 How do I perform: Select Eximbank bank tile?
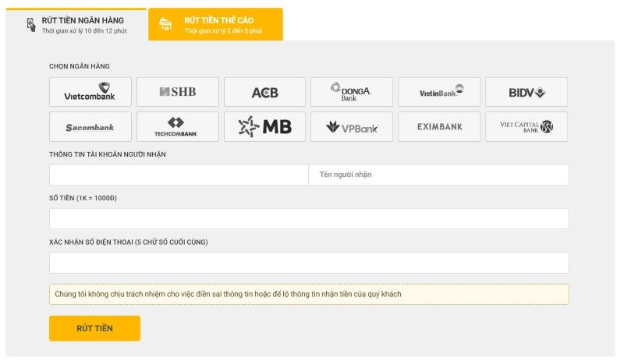[x=439, y=126]
